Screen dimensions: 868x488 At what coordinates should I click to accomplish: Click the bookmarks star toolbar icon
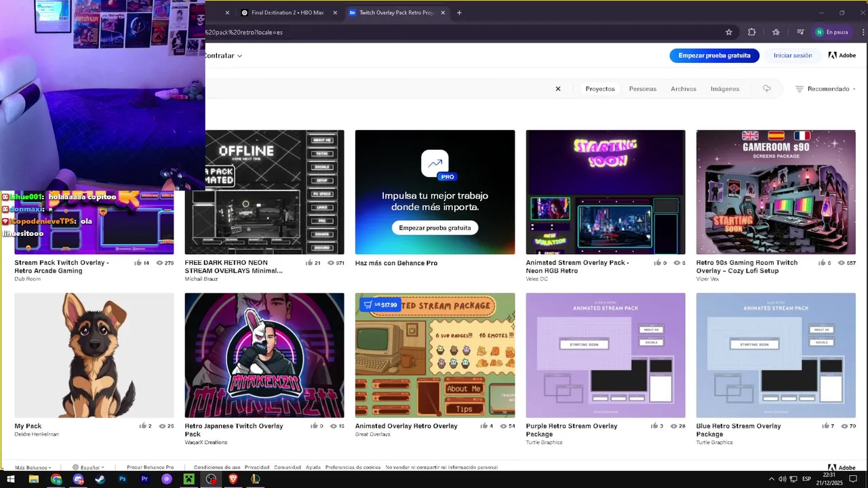(x=776, y=32)
